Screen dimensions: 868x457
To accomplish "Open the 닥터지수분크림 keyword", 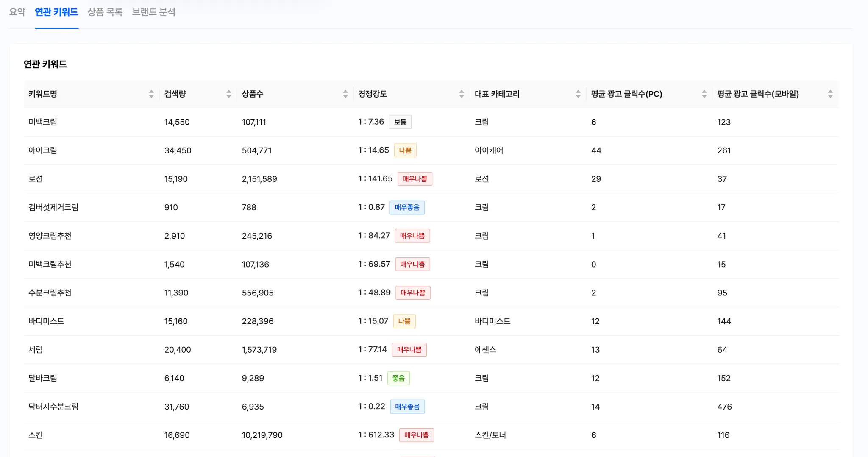I will (x=53, y=407).
